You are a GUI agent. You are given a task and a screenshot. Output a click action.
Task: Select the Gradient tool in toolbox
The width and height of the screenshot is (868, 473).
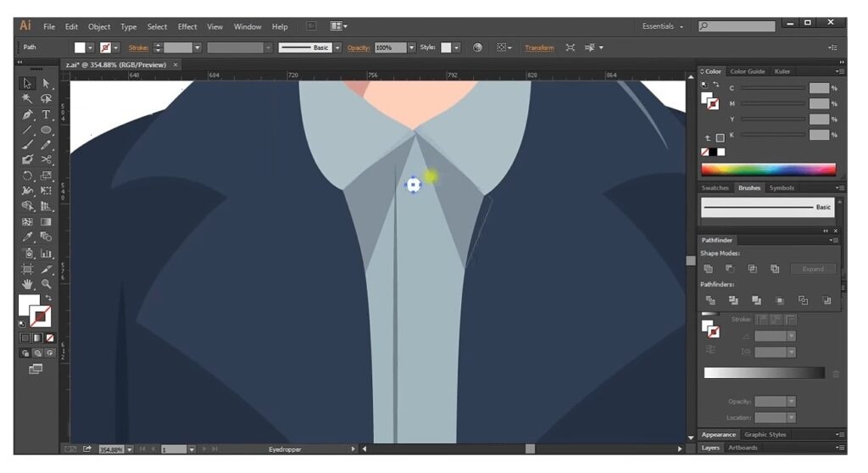[46, 222]
